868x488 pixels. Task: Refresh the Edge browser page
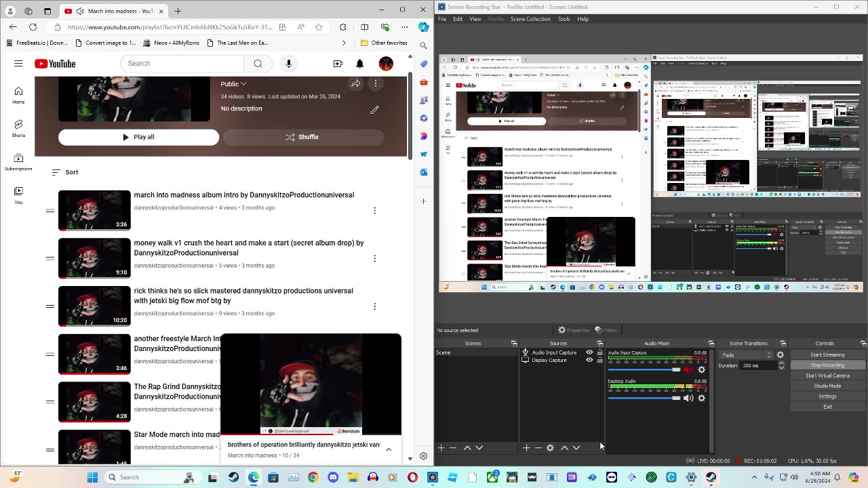[x=33, y=27]
